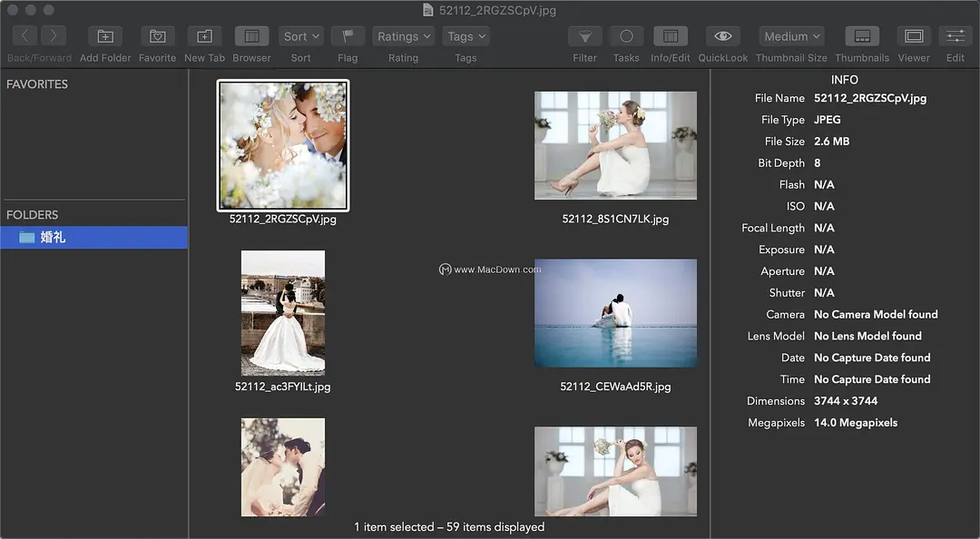Toggle the Info/Edit panel
Image resolution: width=980 pixels, height=539 pixels.
pos(670,36)
